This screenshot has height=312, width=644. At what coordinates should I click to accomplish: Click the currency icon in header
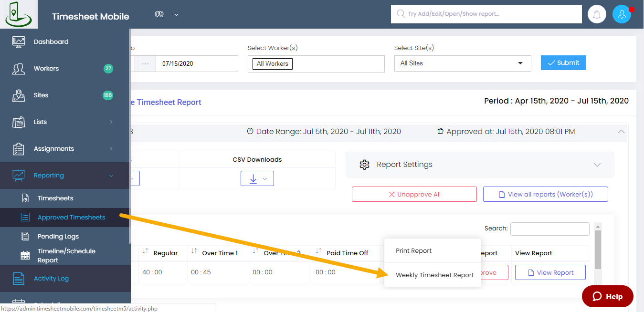tap(159, 14)
